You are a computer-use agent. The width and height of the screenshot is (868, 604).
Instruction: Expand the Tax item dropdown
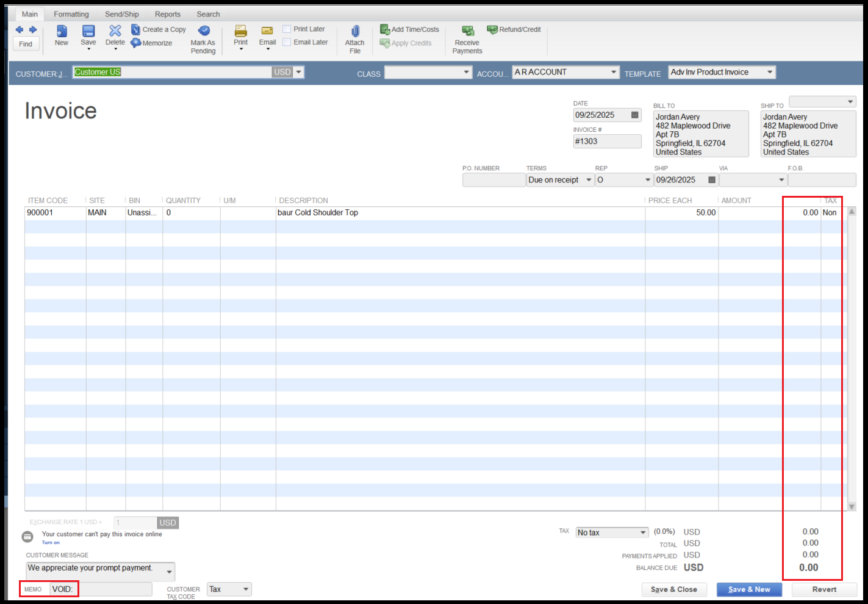[643, 533]
